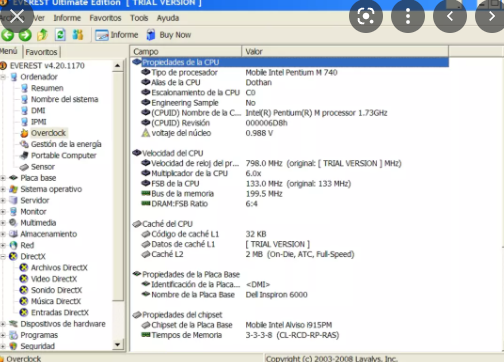Screen dimensions: 504x362
Task: Open Portable Computer tree item
Action: coord(63,156)
